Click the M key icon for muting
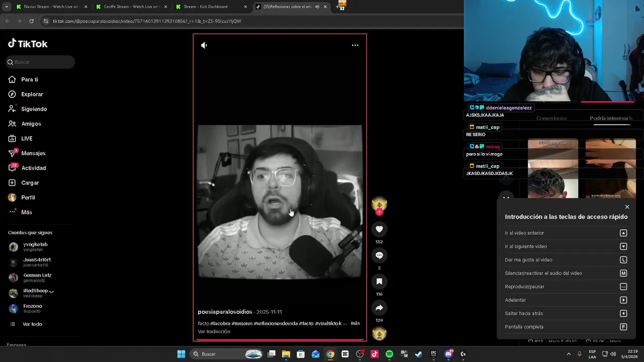 [x=623, y=273]
